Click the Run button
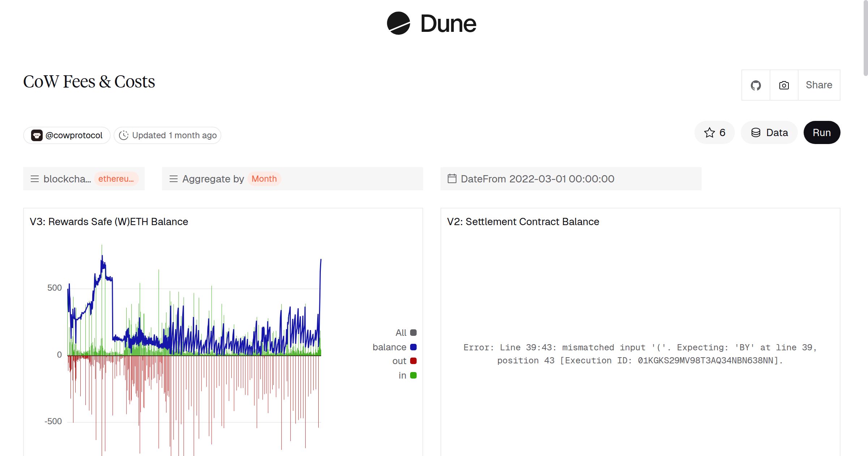The height and width of the screenshot is (456, 868). [x=821, y=132]
